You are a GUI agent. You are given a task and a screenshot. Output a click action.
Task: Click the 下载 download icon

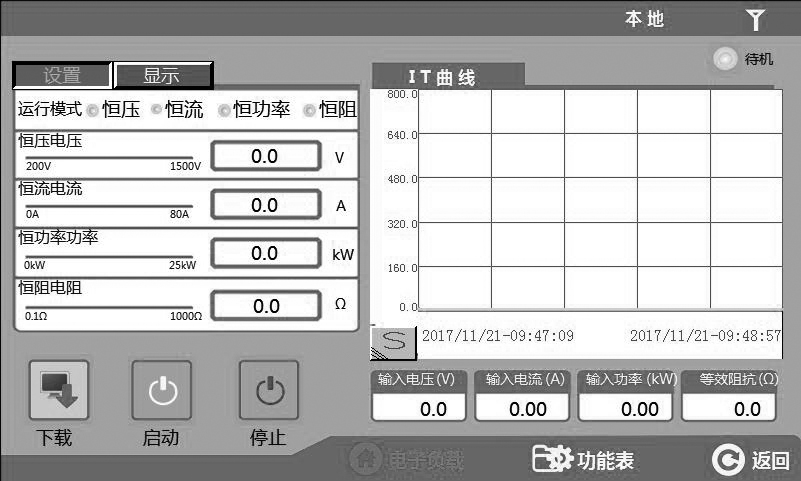coord(58,390)
